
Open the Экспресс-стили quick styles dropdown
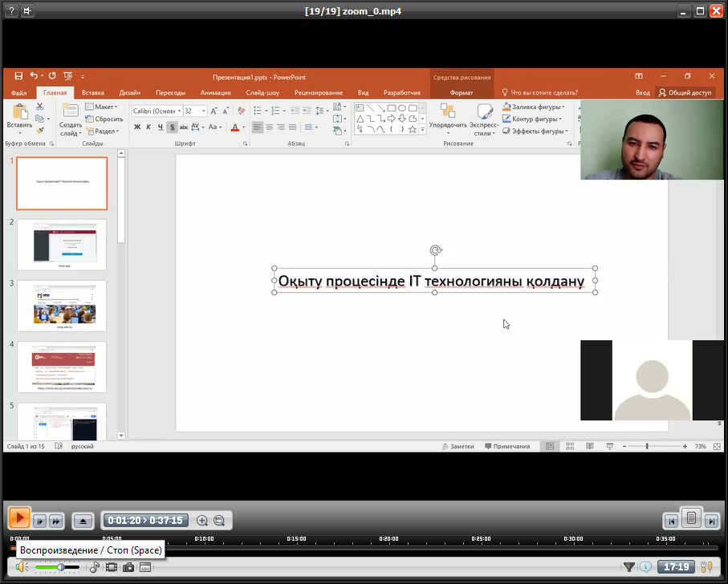(484, 120)
